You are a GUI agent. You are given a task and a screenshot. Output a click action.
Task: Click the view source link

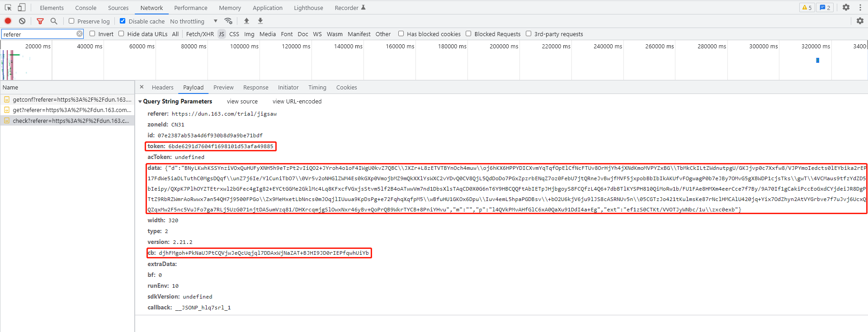tap(242, 102)
